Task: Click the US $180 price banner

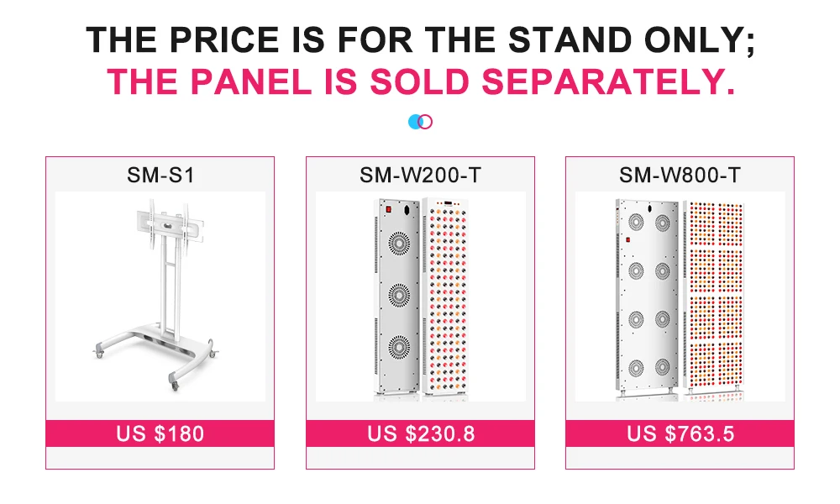Action: [x=160, y=433]
